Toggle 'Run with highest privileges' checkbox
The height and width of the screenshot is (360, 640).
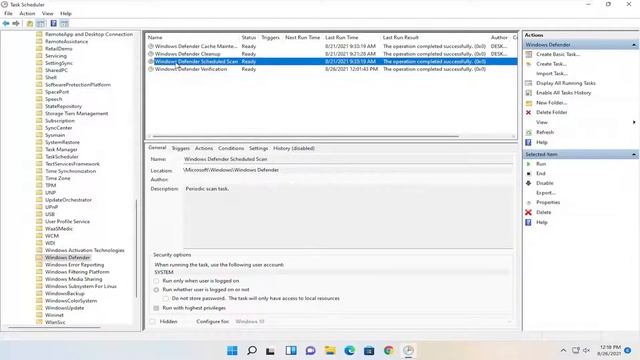156,308
